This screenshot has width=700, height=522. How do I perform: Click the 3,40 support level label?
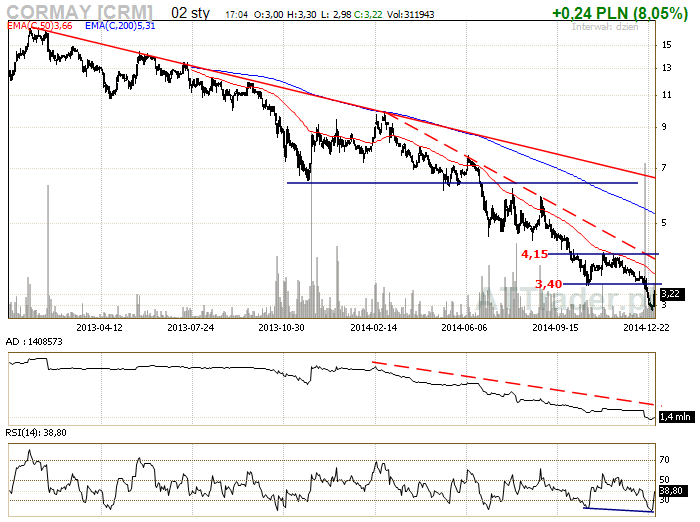pyautogui.click(x=549, y=284)
